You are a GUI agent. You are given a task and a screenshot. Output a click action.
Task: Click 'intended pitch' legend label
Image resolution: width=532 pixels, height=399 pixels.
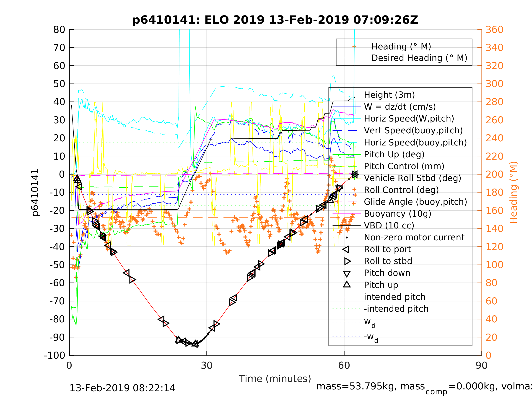[x=395, y=297]
